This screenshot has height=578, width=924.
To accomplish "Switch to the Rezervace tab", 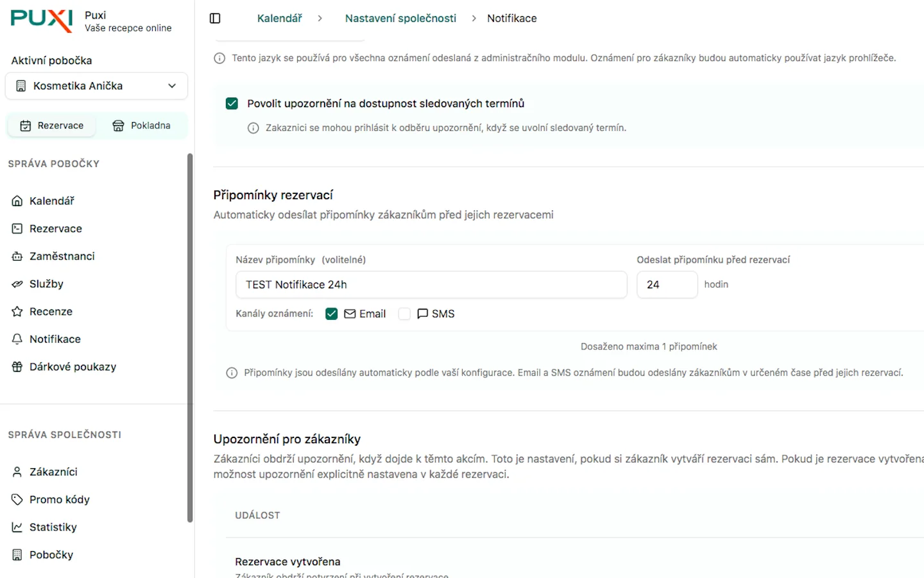I will tap(51, 126).
